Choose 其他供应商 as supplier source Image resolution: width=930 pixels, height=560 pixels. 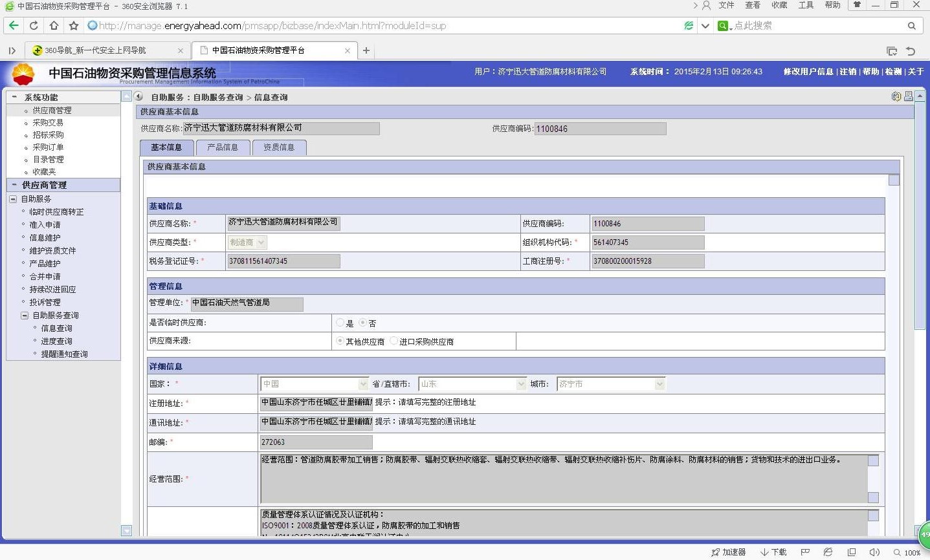pyautogui.click(x=340, y=341)
